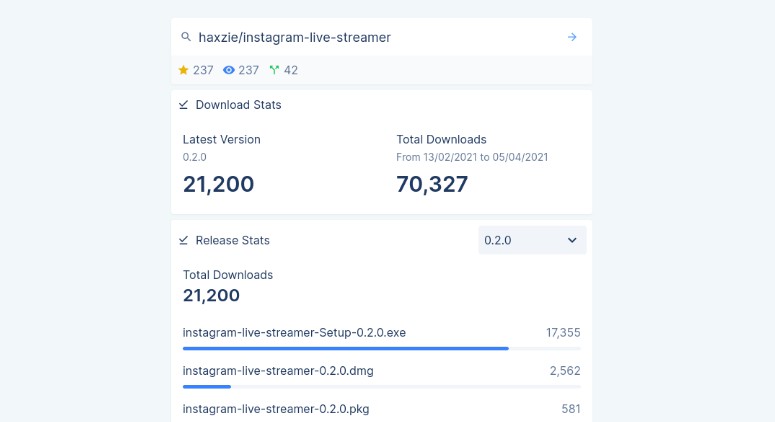This screenshot has height=422, width=775.
Task: Click the 17,355 exe download count
Action: click(x=563, y=332)
